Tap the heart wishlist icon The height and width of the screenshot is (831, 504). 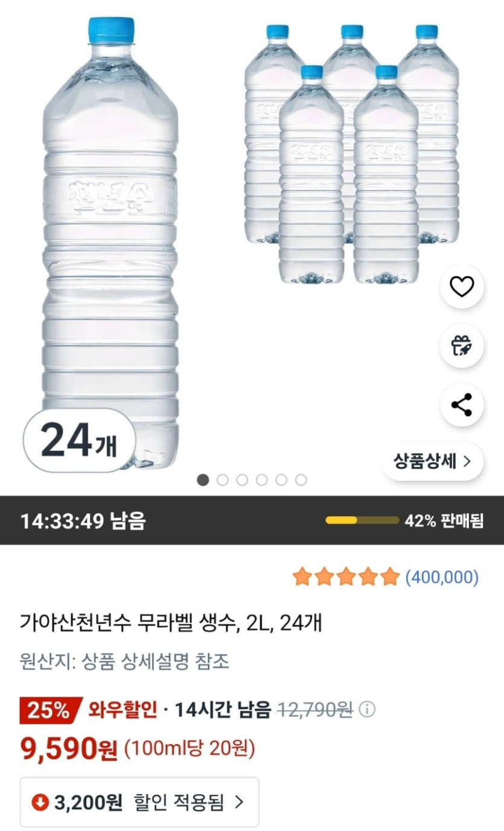(x=462, y=287)
